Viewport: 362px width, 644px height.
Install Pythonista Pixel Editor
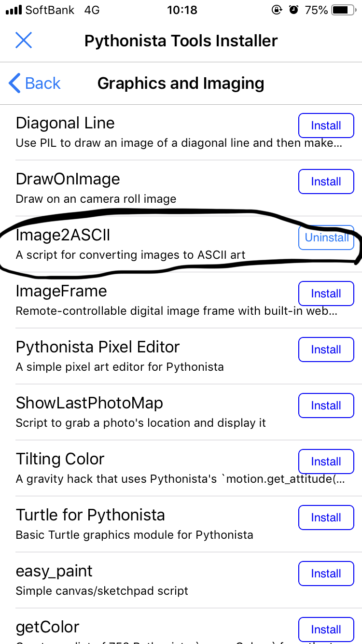coord(326,350)
